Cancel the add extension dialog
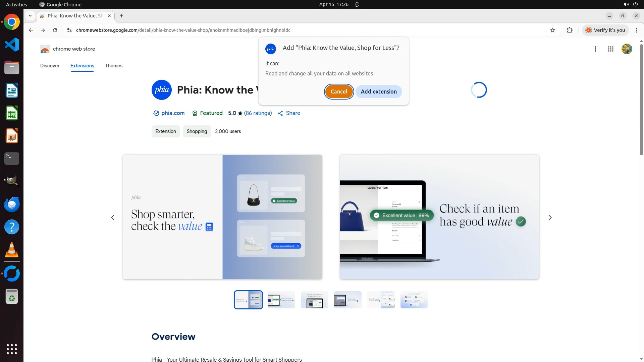 [x=339, y=92]
